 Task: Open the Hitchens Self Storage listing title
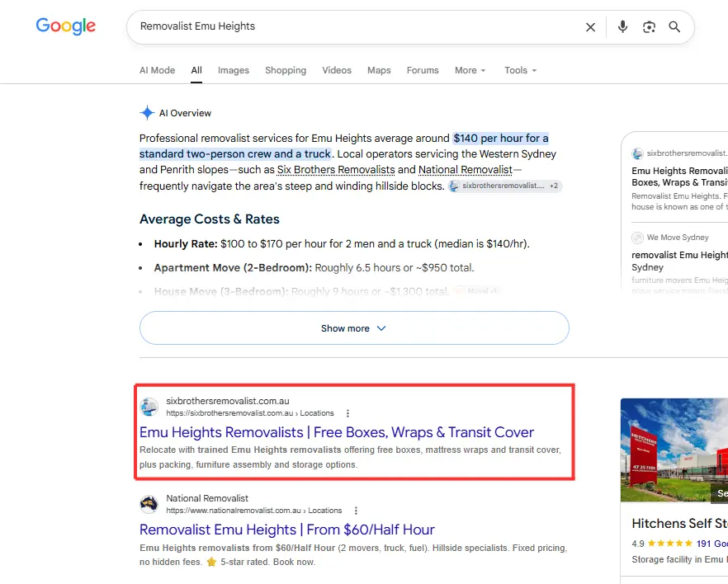click(x=680, y=523)
